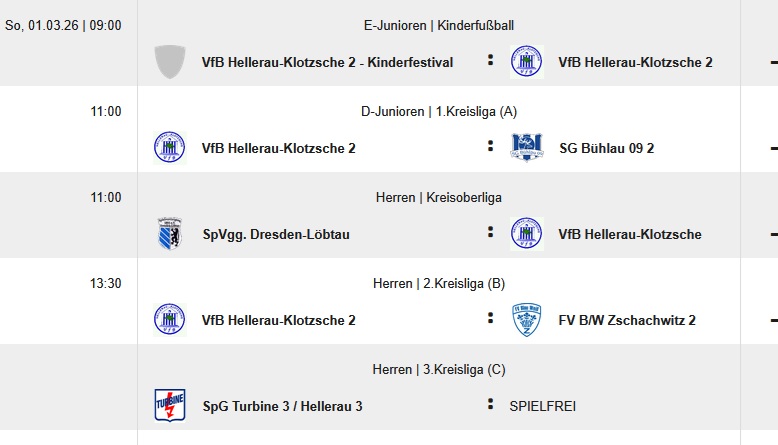This screenshot has width=778, height=445.
Task: Open the SG Bühlau 09 2 club logo
Action: pos(526,148)
